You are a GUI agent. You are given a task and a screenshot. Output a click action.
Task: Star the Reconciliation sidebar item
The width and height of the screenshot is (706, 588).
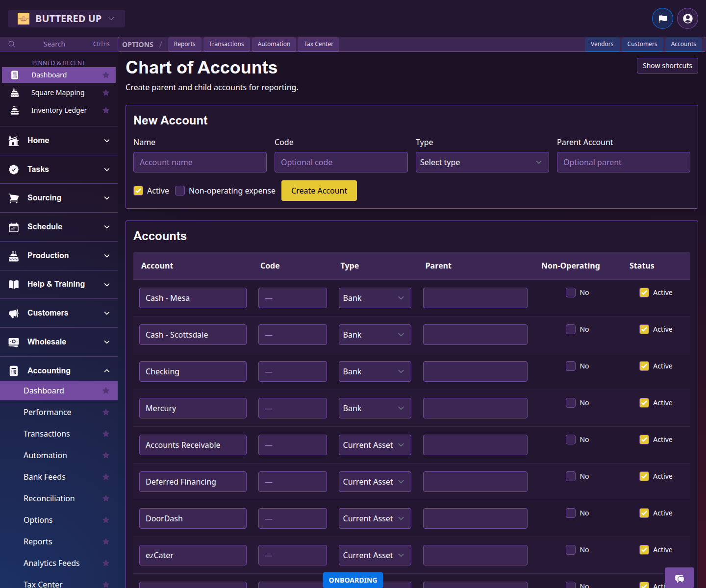coord(106,498)
